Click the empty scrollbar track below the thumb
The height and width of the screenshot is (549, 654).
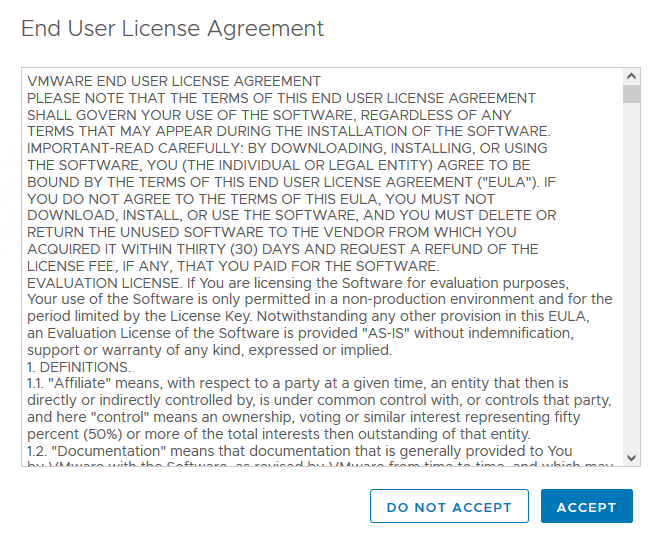click(631, 275)
